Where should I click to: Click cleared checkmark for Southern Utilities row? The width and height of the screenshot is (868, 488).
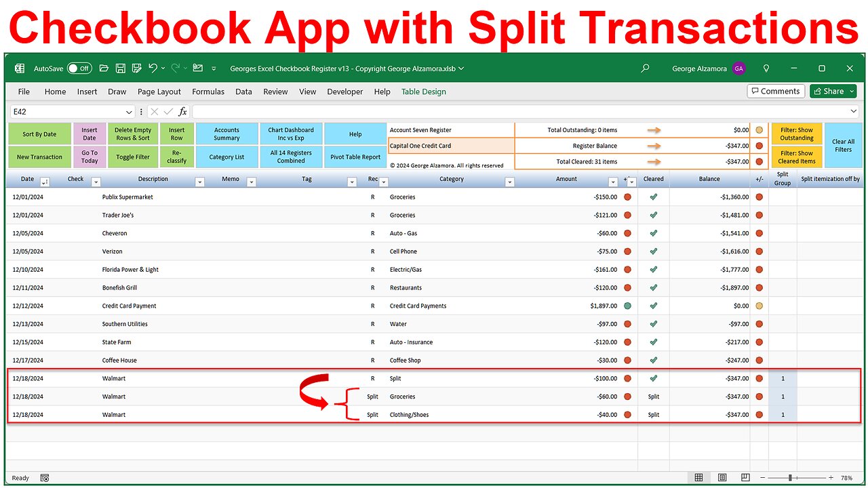pos(654,324)
